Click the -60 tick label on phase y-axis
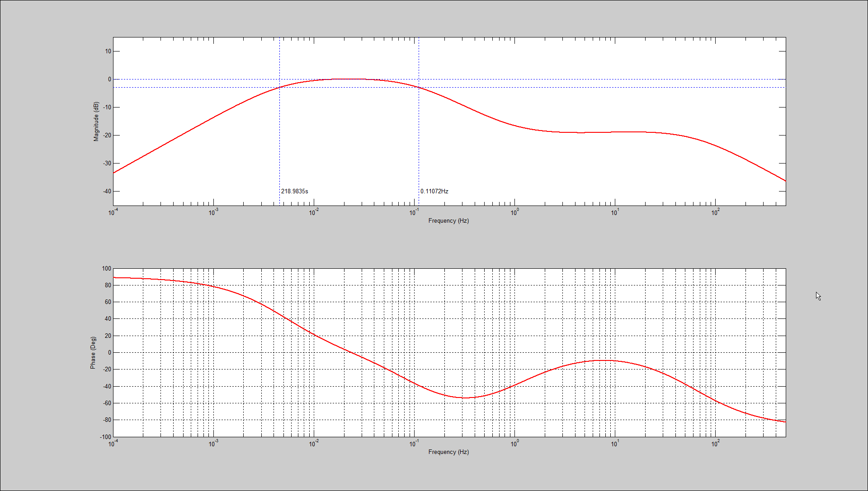868x491 pixels. click(x=107, y=403)
